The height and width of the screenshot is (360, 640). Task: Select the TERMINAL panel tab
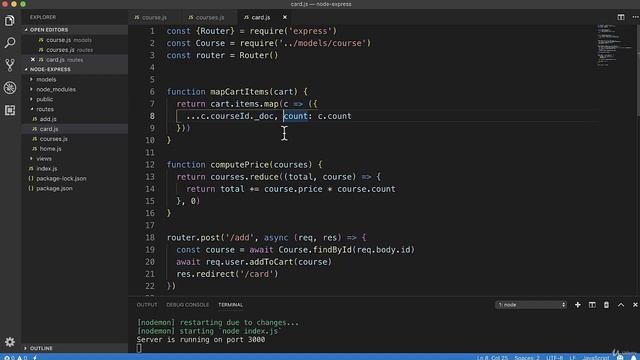(230, 305)
